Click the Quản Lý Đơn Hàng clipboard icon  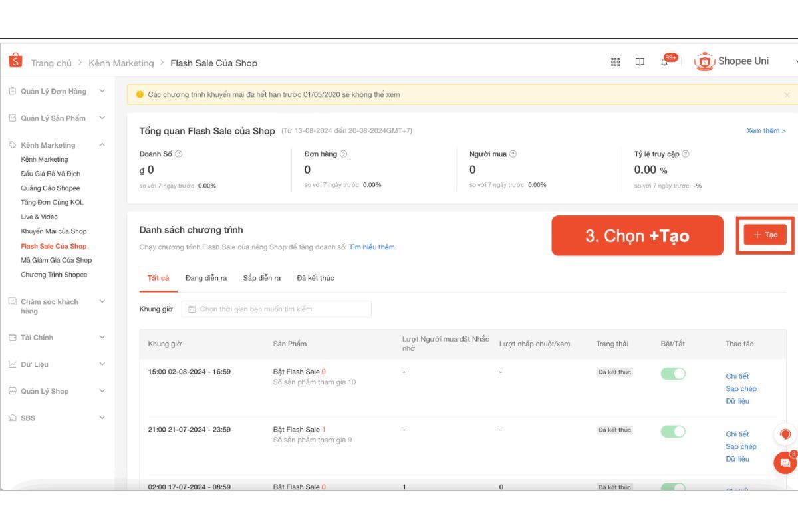[13, 91]
